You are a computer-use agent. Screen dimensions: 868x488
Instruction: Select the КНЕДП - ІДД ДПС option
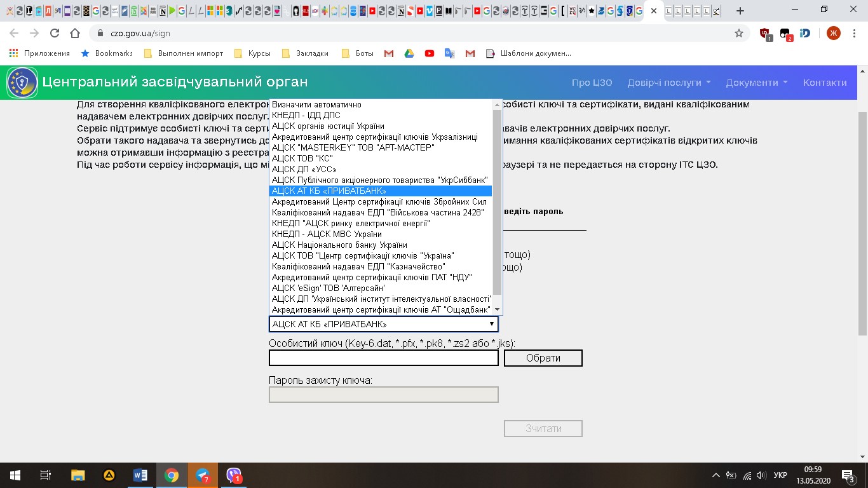[306, 115]
